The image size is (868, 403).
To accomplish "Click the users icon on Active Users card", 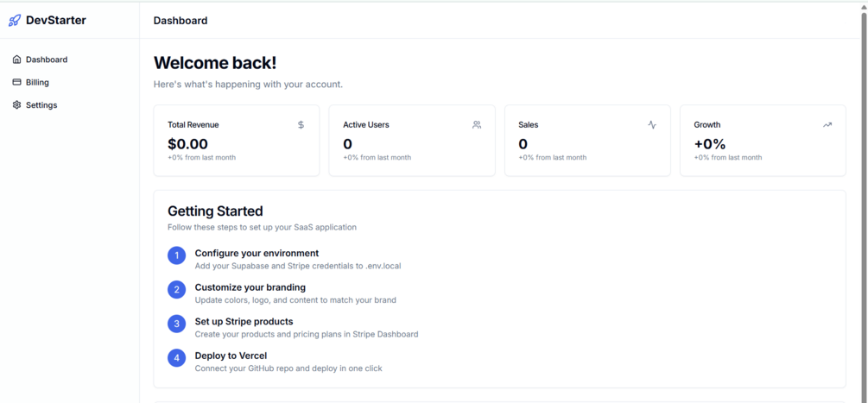I will tap(477, 125).
